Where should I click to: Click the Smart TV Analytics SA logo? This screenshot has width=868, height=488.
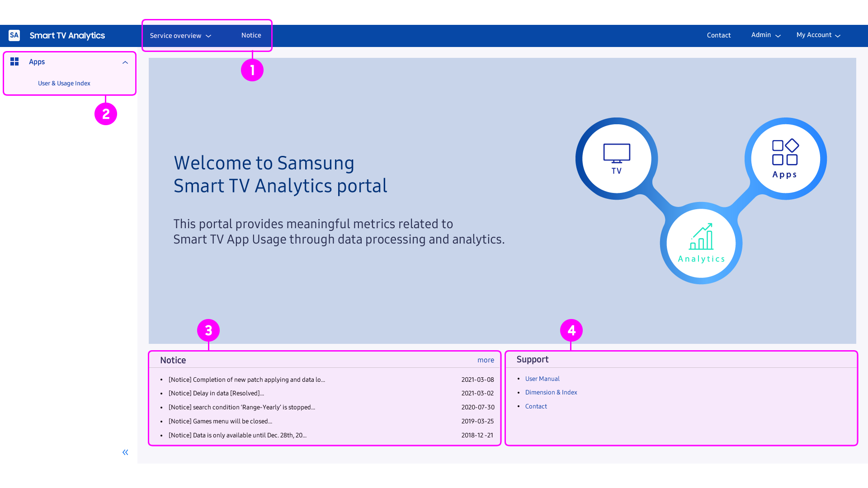14,35
